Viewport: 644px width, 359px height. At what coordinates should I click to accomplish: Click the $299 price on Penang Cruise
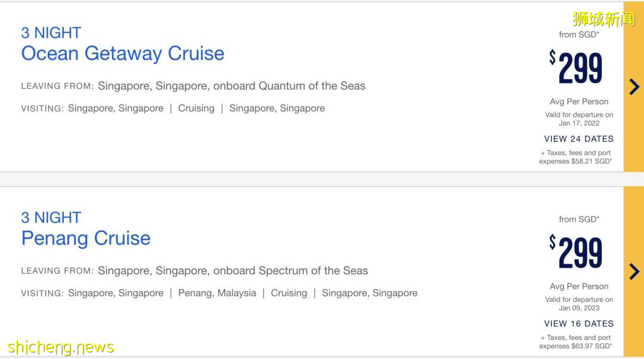click(577, 253)
